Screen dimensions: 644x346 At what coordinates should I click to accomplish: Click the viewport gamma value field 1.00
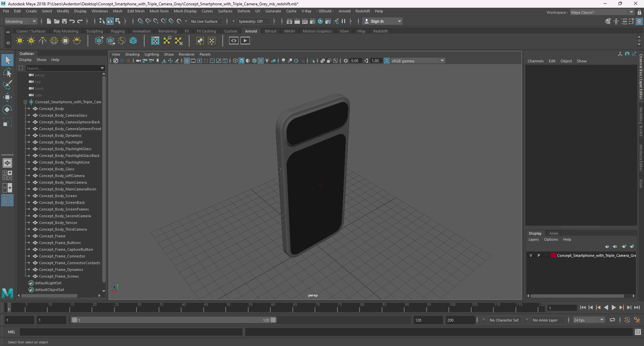(376, 61)
